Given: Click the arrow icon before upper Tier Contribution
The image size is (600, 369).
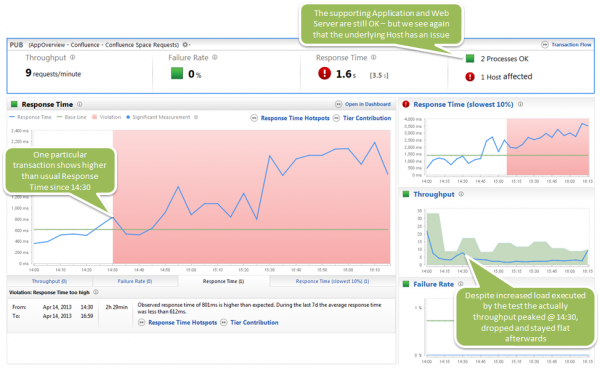Looking at the screenshot, I should 336,118.
